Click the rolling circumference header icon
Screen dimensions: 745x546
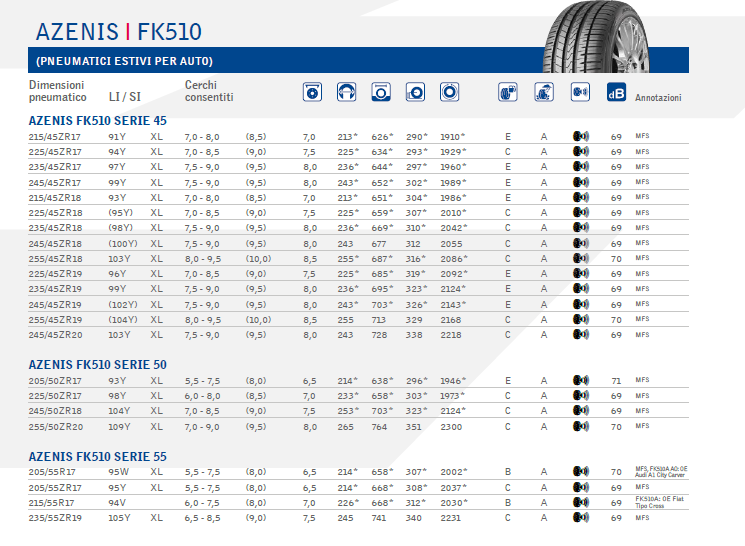[x=449, y=93]
